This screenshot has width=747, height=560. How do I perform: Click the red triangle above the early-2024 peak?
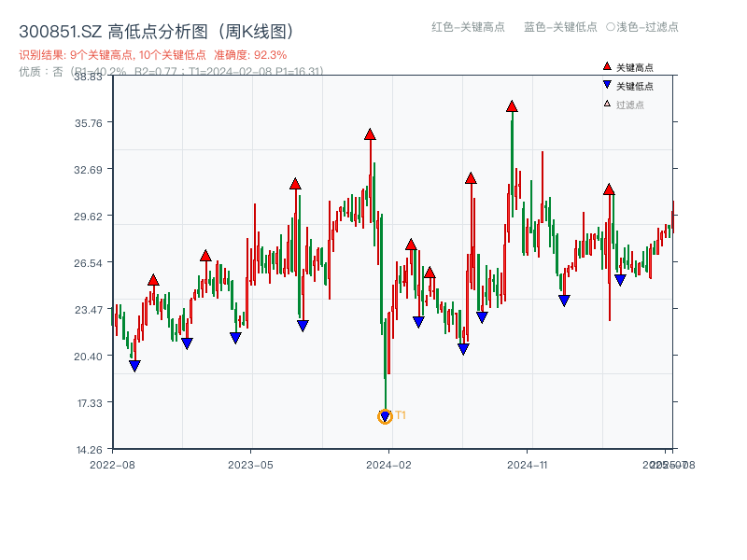tap(368, 134)
